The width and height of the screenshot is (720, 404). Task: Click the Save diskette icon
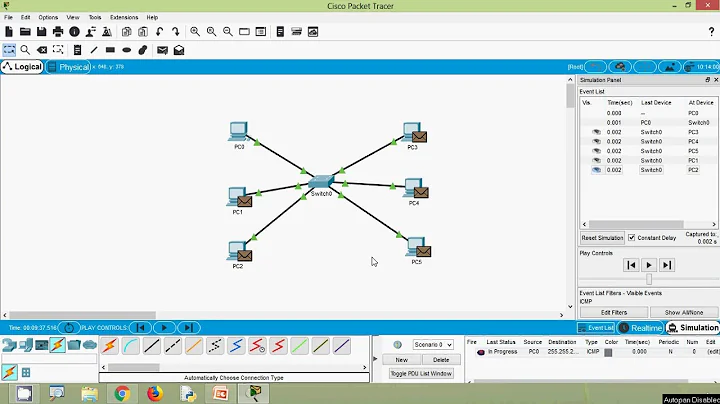click(41, 32)
